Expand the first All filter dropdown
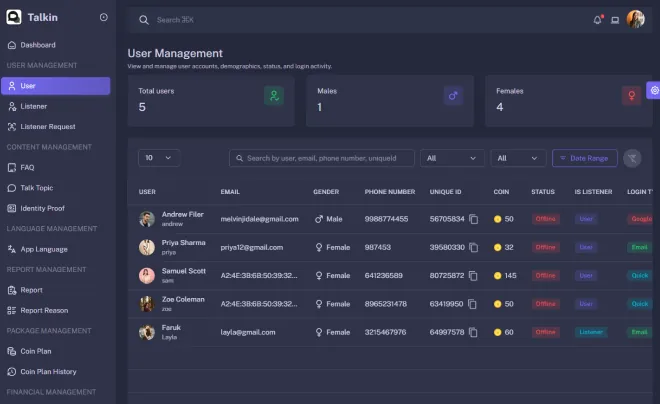The width and height of the screenshot is (660, 404). coord(452,158)
